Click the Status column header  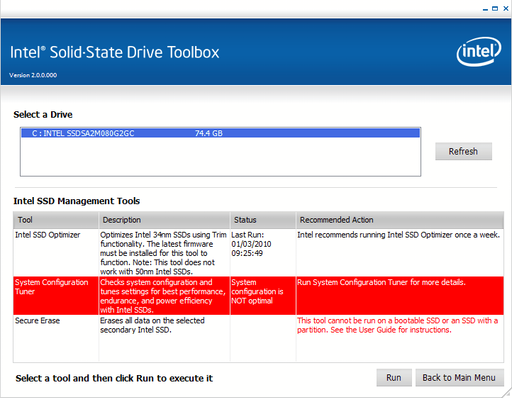click(x=263, y=220)
